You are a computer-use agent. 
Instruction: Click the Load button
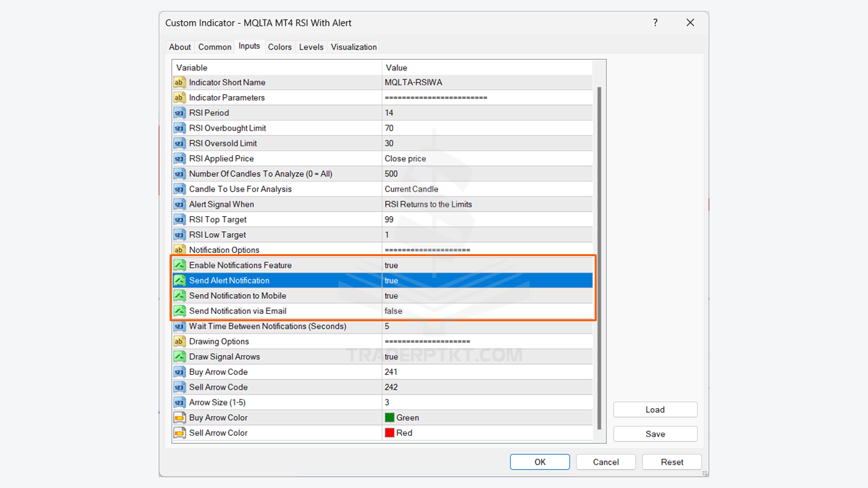pyautogui.click(x=655, y=409)
